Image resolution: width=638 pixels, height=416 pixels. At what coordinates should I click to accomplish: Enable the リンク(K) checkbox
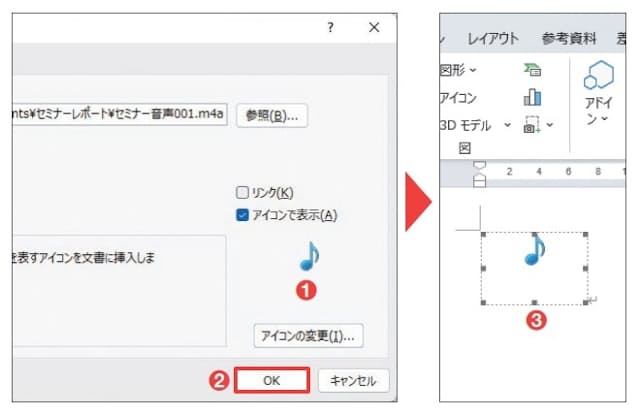[242, 192]
